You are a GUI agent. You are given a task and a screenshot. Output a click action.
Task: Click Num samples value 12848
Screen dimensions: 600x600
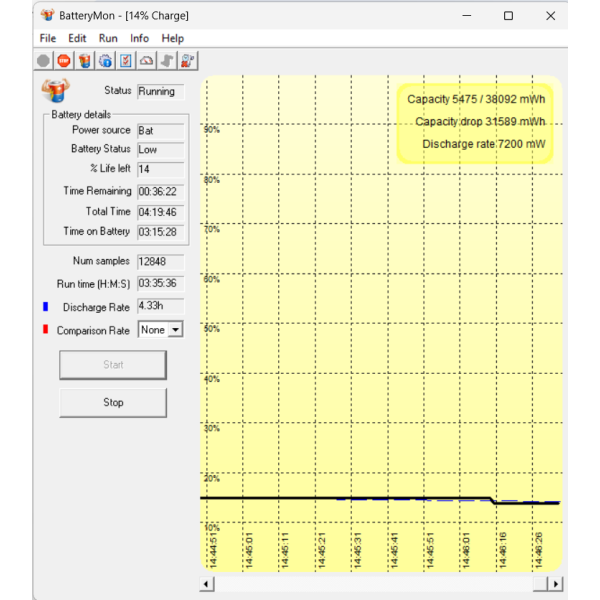click(x=161, y=262)
